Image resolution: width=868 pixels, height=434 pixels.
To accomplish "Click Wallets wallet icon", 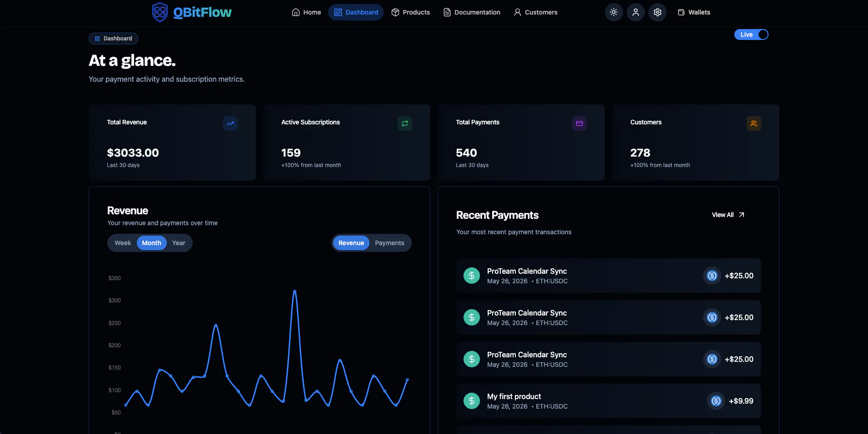I will pos(681,12).
